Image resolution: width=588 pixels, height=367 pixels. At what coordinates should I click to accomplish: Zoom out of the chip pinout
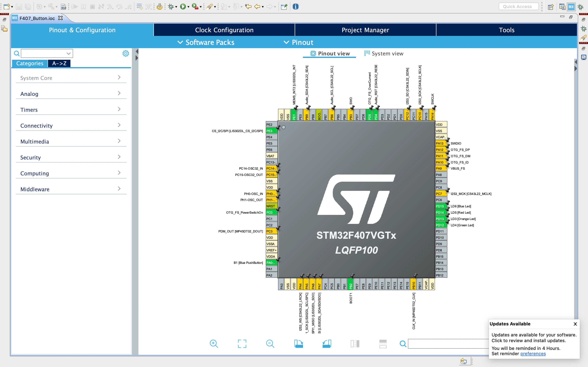(270, 344)
